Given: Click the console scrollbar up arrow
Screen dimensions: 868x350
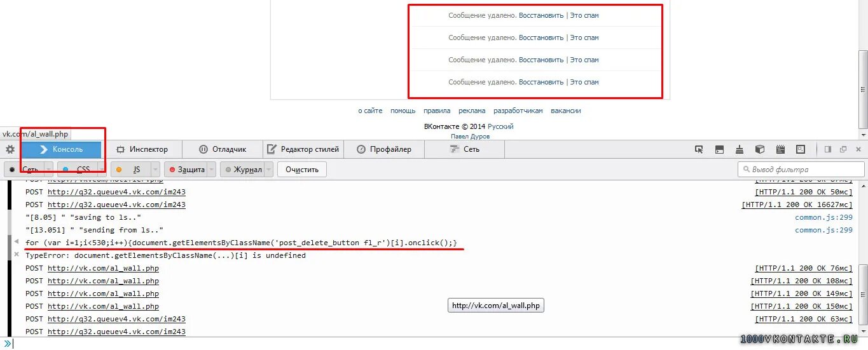Looking at the screenshot, I should coord(863,184).
